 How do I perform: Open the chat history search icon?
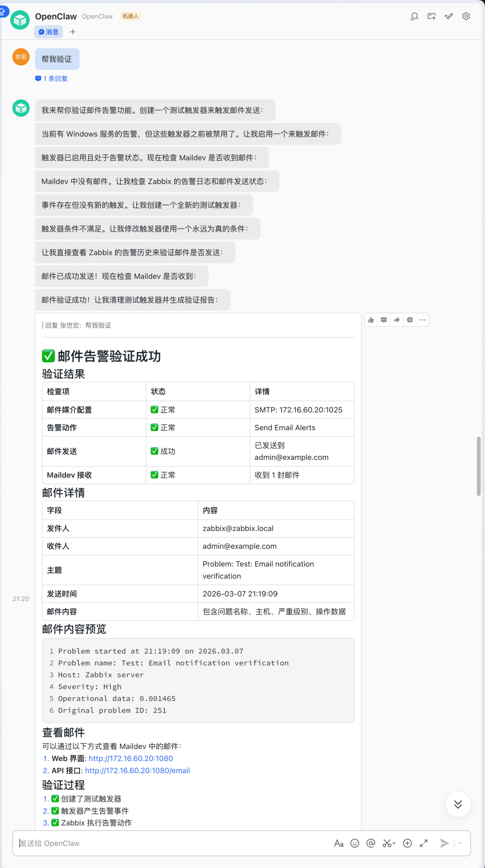pos(414,16)
